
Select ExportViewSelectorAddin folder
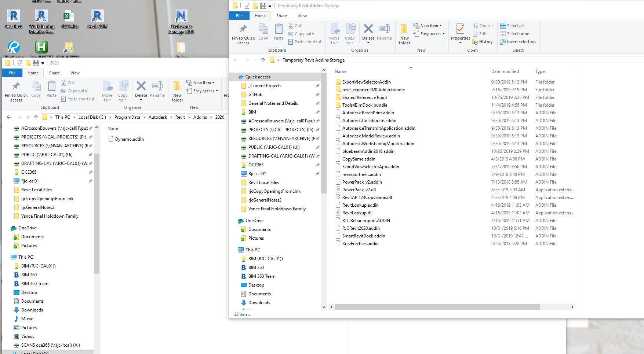[363, 82]
